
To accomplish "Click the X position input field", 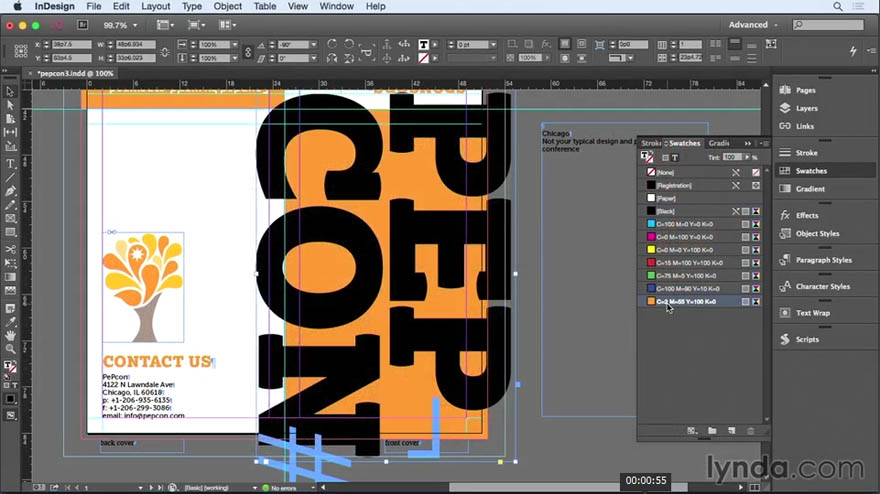I will click(71, 44).
